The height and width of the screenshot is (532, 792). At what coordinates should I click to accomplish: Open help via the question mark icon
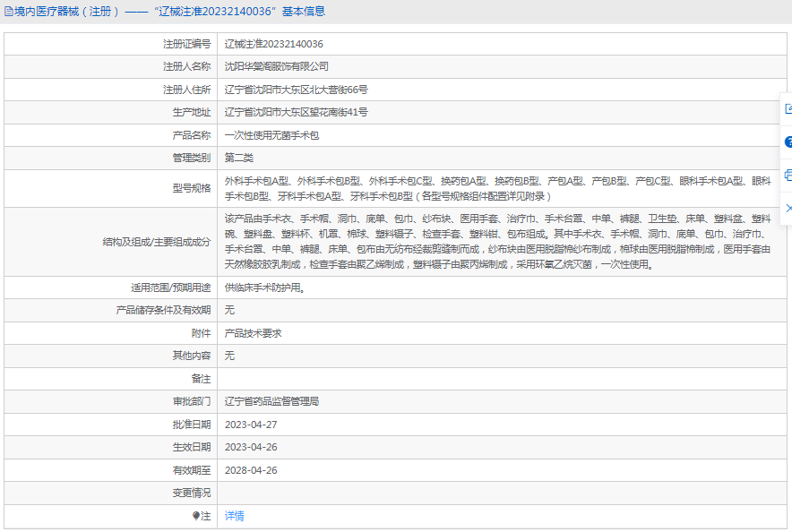(788, 142)
